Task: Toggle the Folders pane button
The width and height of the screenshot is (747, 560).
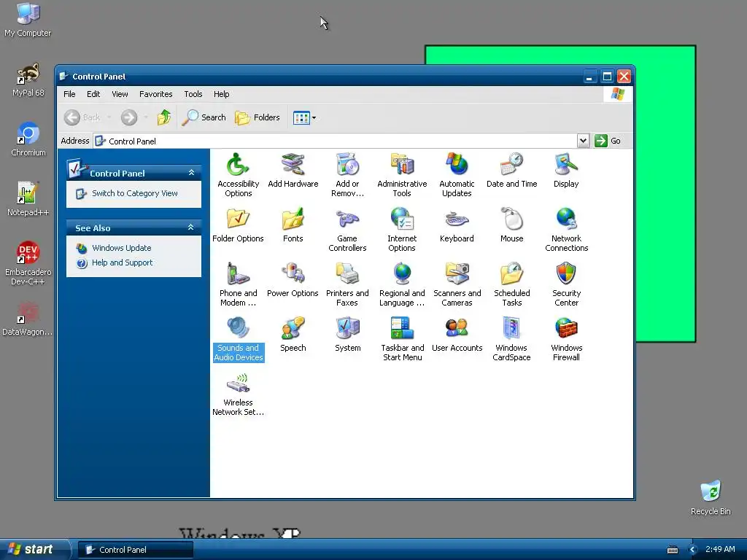Action: pos(258,117)
